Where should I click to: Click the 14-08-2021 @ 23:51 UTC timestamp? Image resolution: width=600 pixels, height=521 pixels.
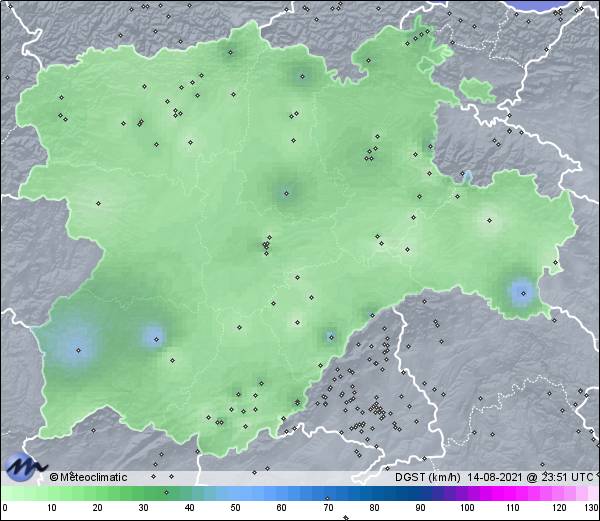530,477
